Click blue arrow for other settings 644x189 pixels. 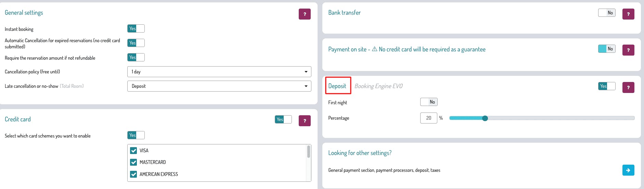pyautogui.click(x=628, y=170)
